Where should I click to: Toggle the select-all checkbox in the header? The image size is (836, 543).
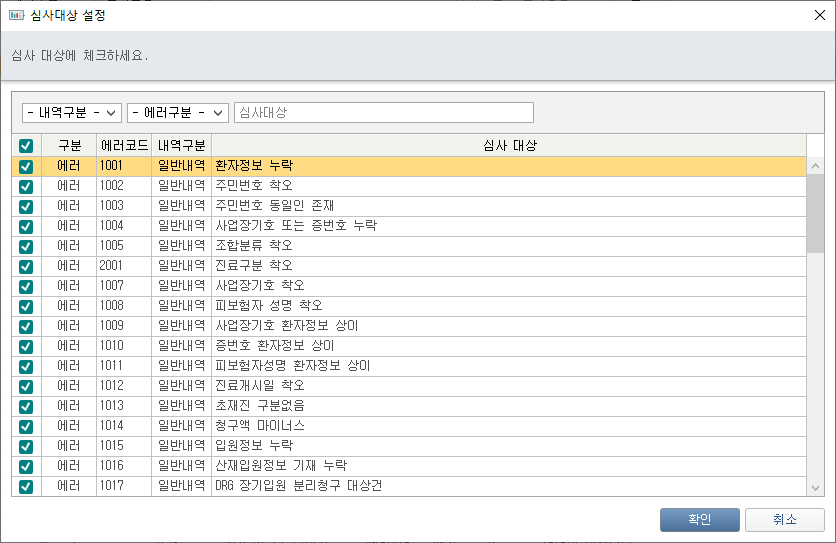coord(26,146)
